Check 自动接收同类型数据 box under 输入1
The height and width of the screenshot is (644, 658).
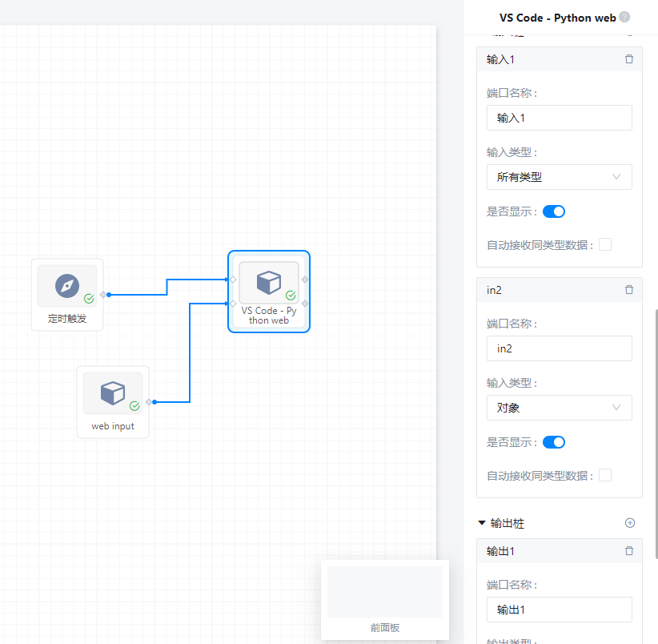click(x=605, y=244)
